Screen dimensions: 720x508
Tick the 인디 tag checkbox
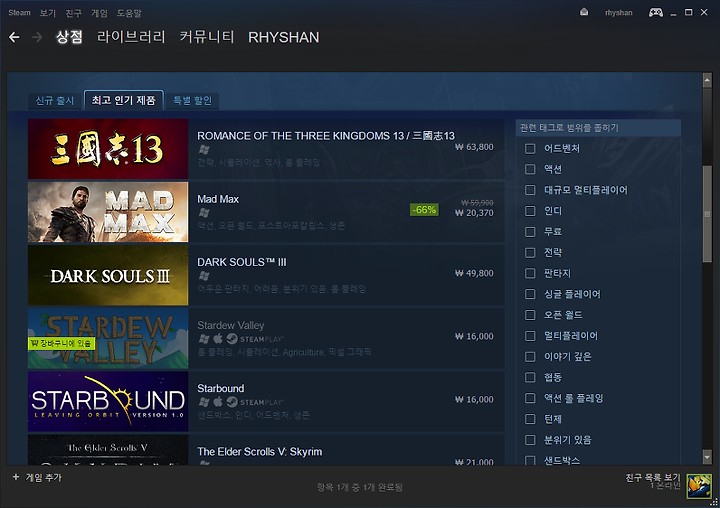tap(530, 211)
